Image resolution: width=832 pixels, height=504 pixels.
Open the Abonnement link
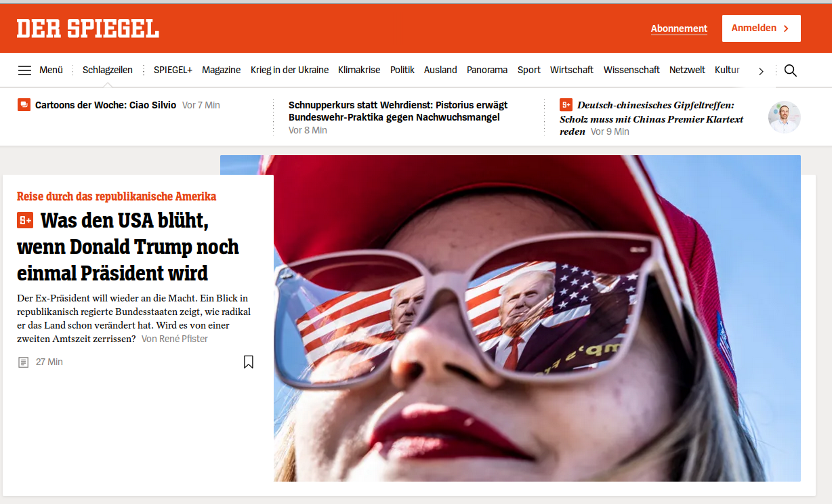(679, 28)
